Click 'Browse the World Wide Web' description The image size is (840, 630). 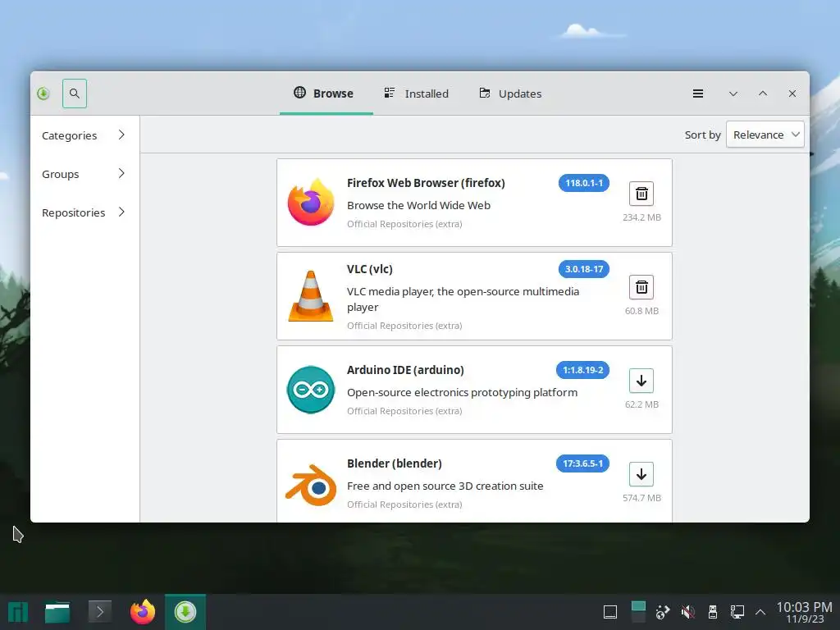coord(418,205)
